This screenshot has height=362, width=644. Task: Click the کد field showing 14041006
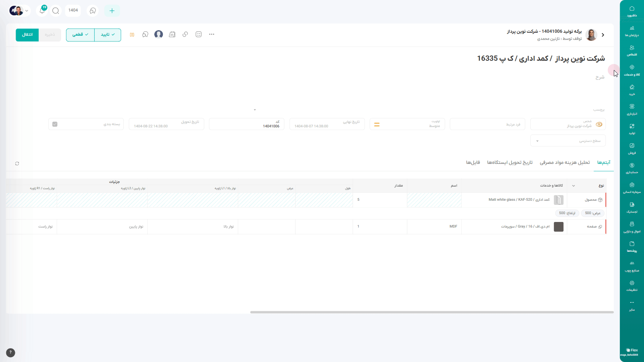246,124
